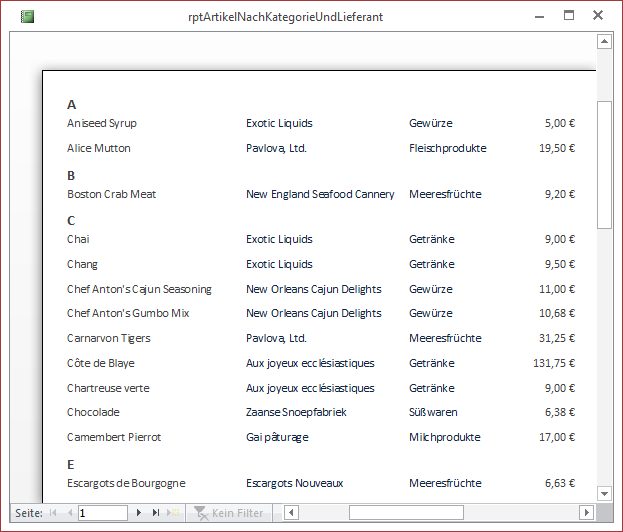Click the price 17,00 €

[x=557, y=437]
